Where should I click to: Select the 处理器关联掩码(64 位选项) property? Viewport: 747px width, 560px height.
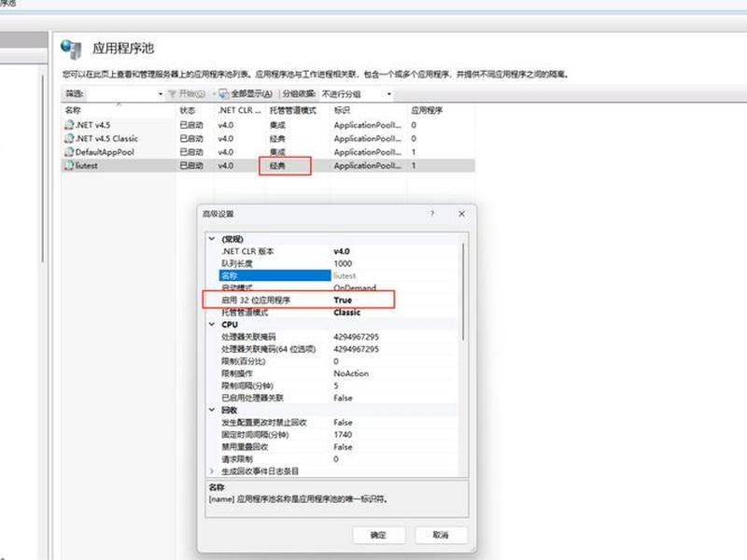268,349
